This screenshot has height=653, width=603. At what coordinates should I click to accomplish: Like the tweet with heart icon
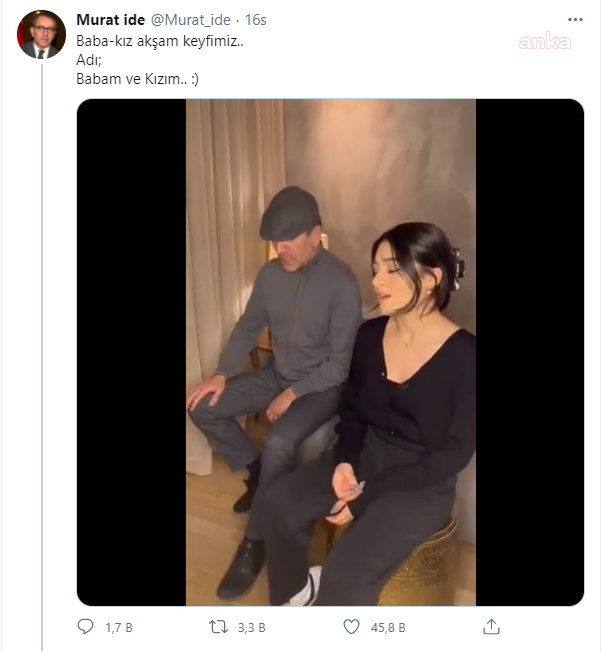pos(352,627)
